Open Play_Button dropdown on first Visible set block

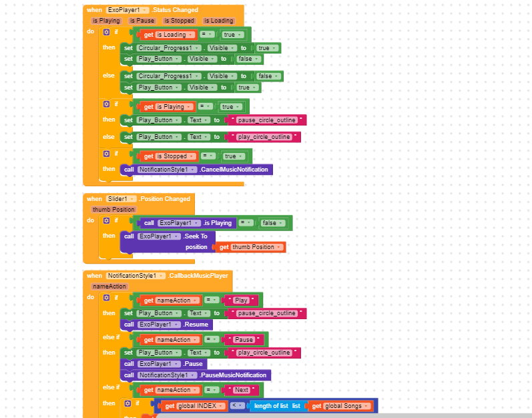tap(159, 59)
